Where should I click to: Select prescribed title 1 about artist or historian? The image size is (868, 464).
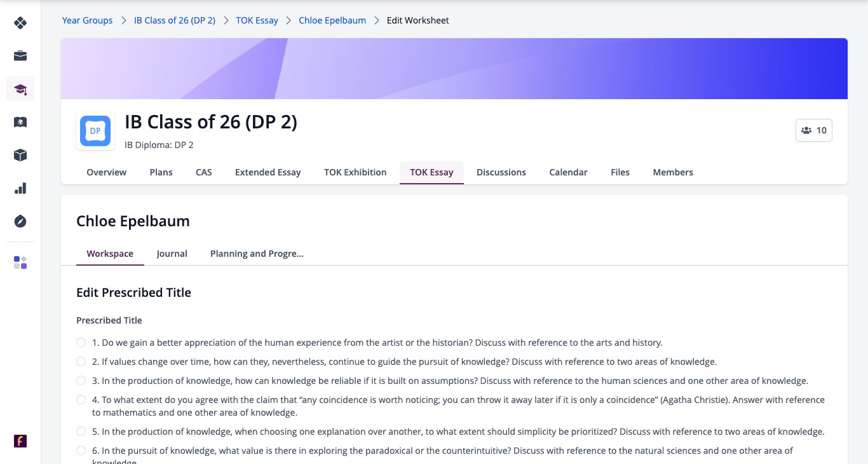coord(81,343)
